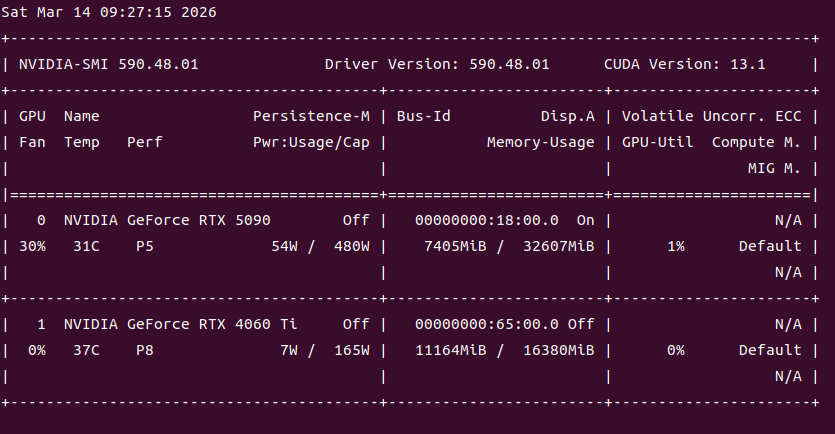Click the Persistence-M column header
The height and width of the screenshot is (434, 835).
click(311, 116)
